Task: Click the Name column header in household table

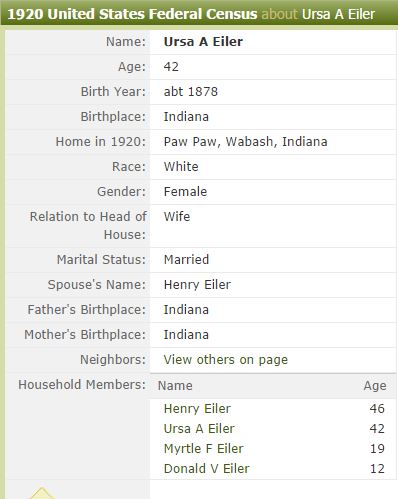Action: [x=175, y=386]
